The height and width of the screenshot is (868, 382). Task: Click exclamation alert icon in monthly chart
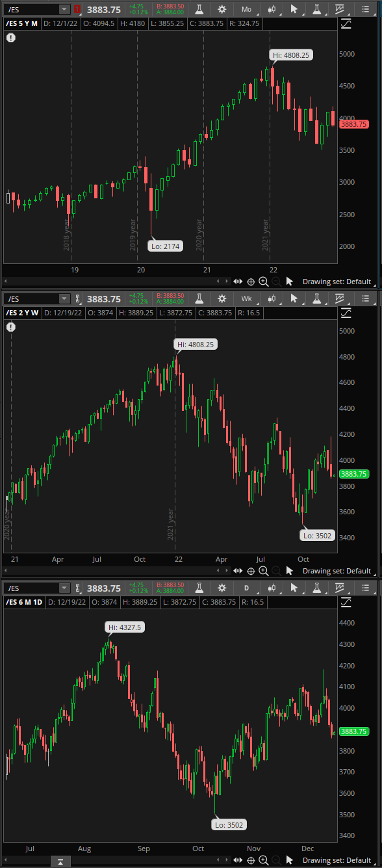coord(11,38)
